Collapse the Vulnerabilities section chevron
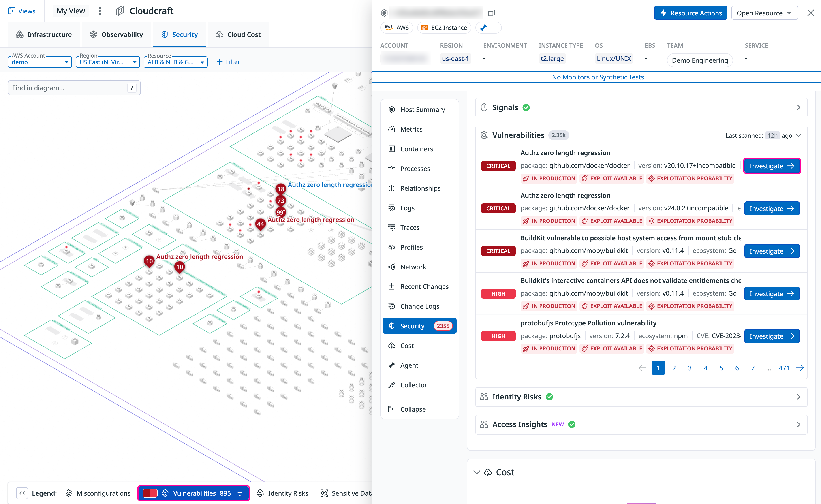The height and width of the screenshot is (504, 821). coord(799,135)
